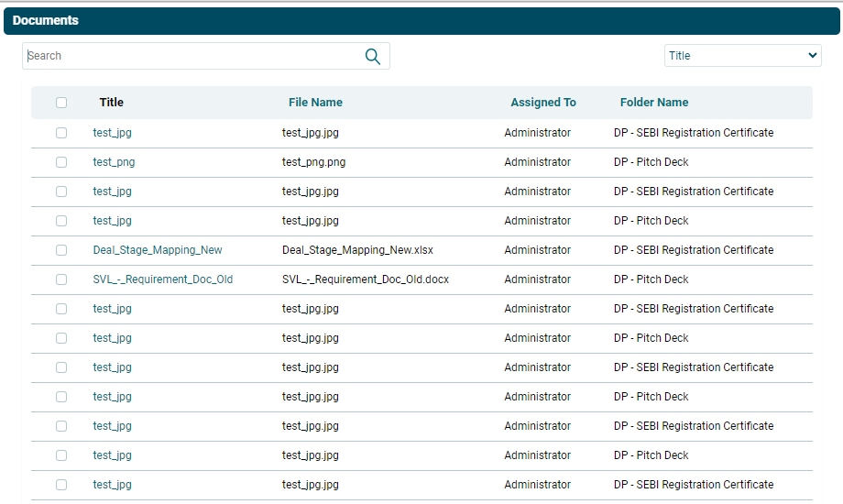843x504 pixels.
Task: Sort by the Title column header
Action: [111, 103]
